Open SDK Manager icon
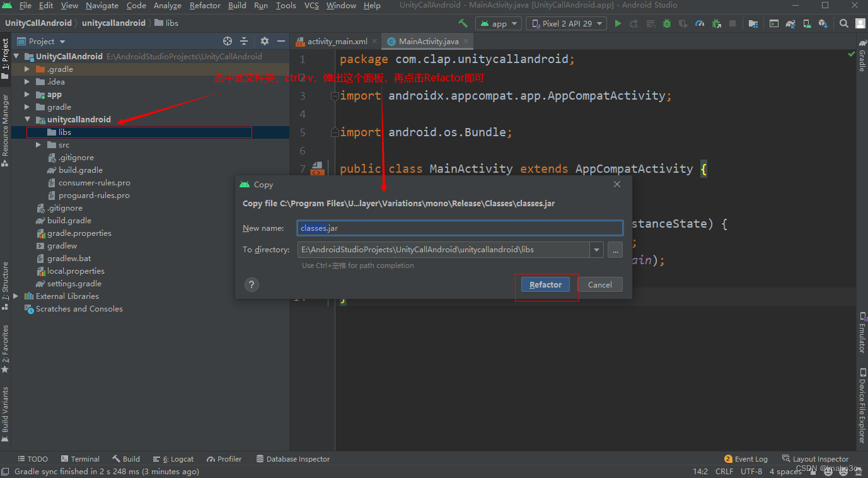The height and width of the screenshot is (478, 868). pyautogui.click(x=823, y=23)
